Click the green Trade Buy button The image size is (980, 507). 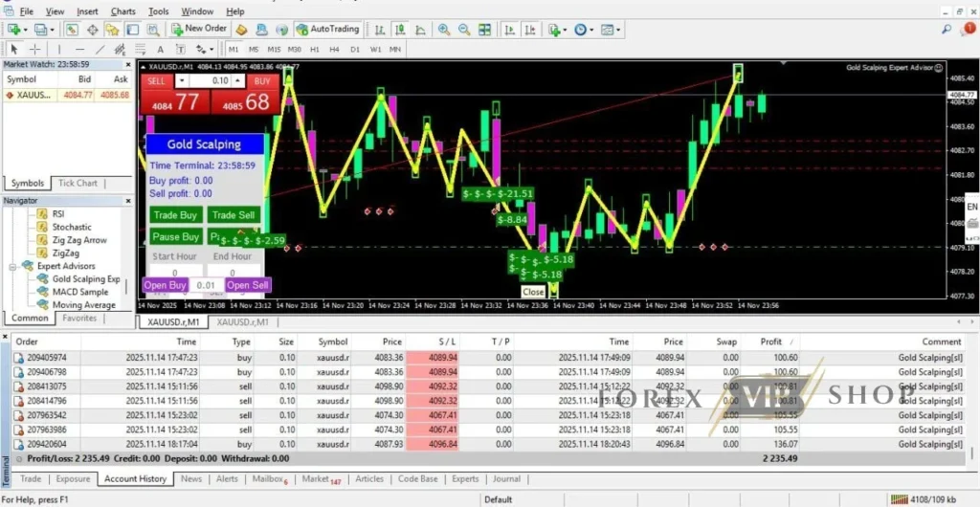(176, 215)
